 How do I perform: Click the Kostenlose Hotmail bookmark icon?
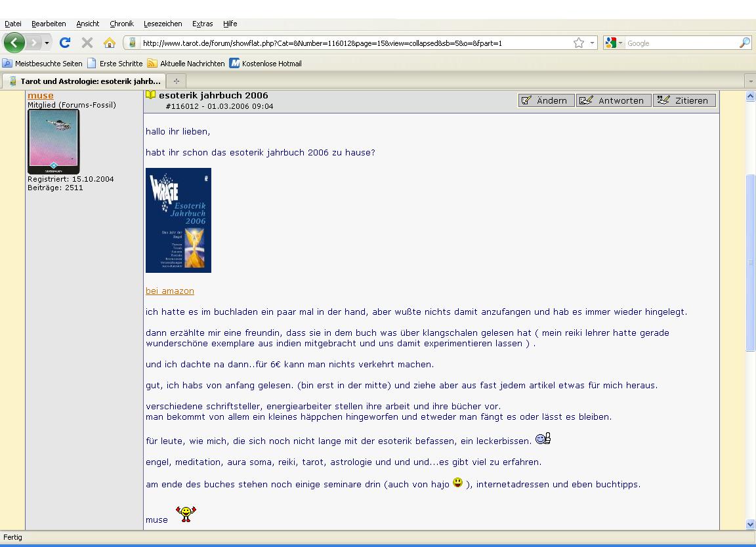point(234,64)
